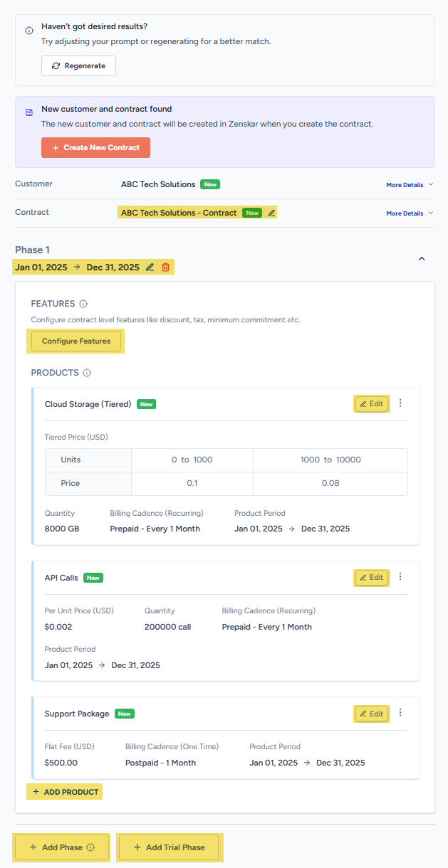
Task: Edit contract name with pencil icon
Action: coord(271,213)
